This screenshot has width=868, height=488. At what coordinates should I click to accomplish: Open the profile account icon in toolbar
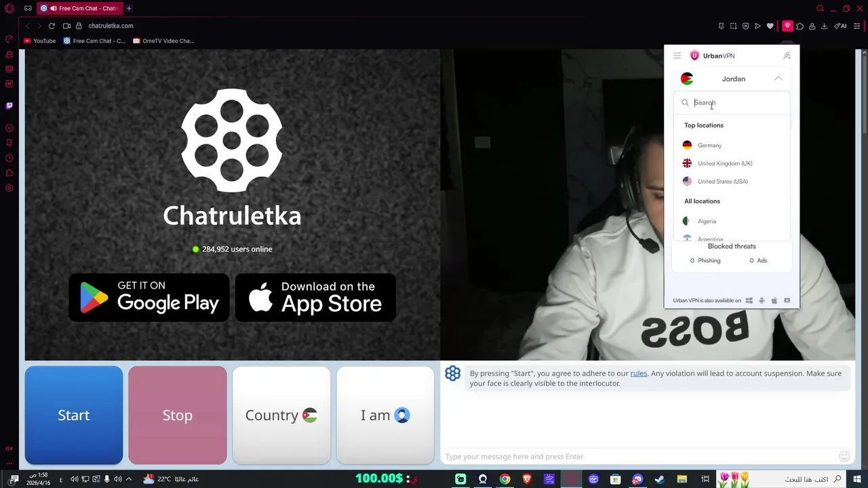(812, 26)
